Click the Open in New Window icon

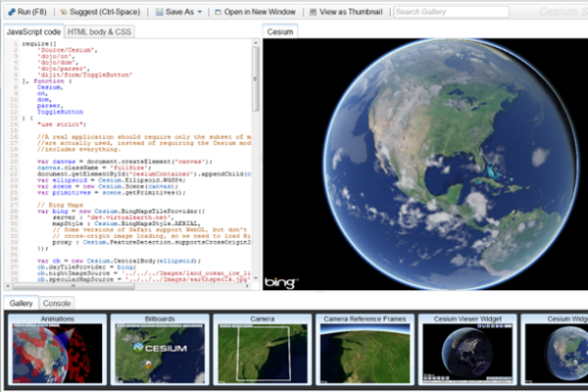pyautogui.click(x=218, y=12)
